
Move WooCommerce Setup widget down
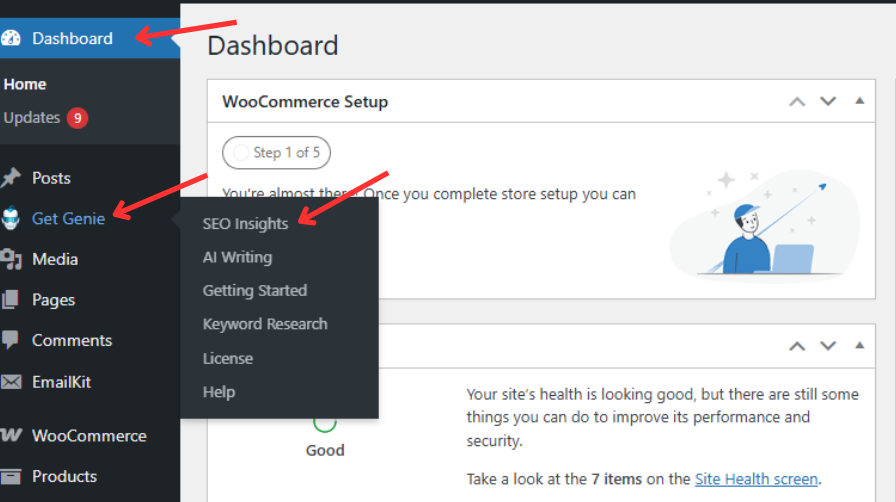tap(828, 102)
